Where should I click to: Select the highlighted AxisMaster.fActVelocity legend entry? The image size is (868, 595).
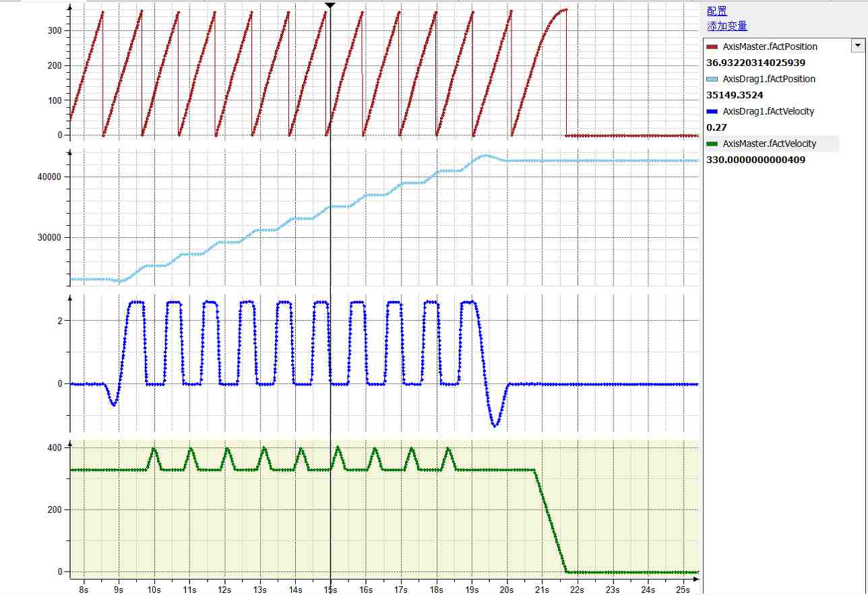[x=769, y=144]
